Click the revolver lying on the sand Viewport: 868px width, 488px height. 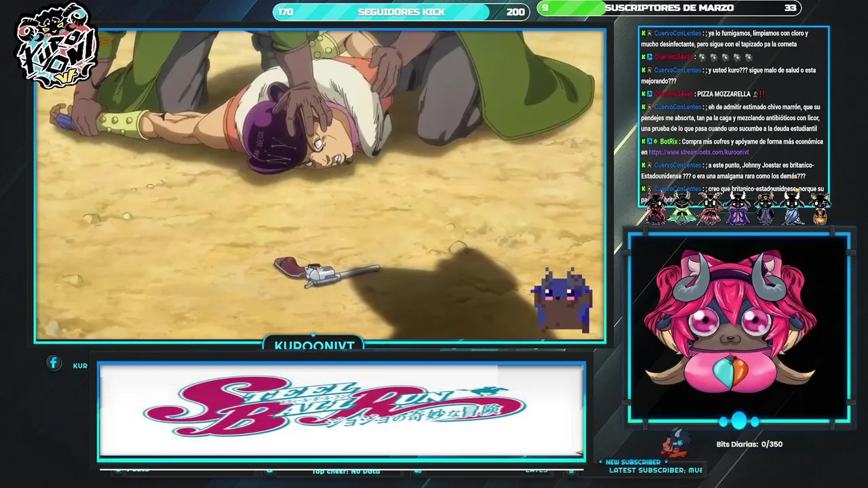point(326,271)
